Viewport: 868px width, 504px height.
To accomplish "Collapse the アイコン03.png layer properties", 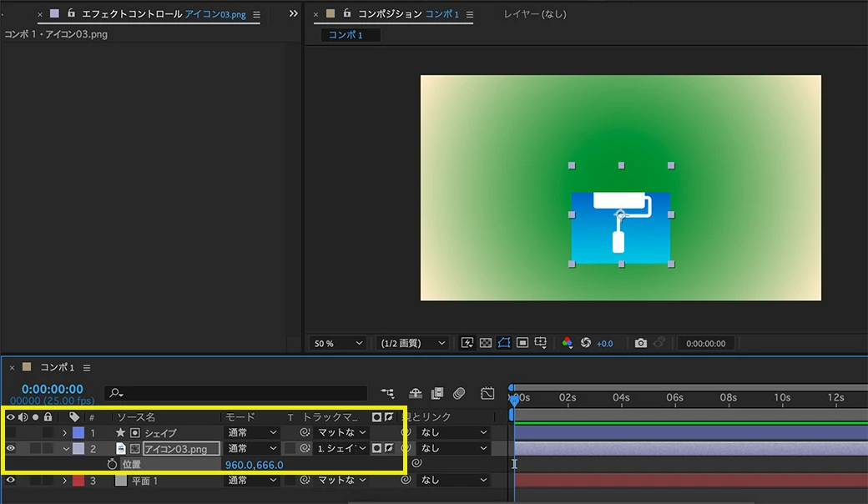I will [66, 449].
